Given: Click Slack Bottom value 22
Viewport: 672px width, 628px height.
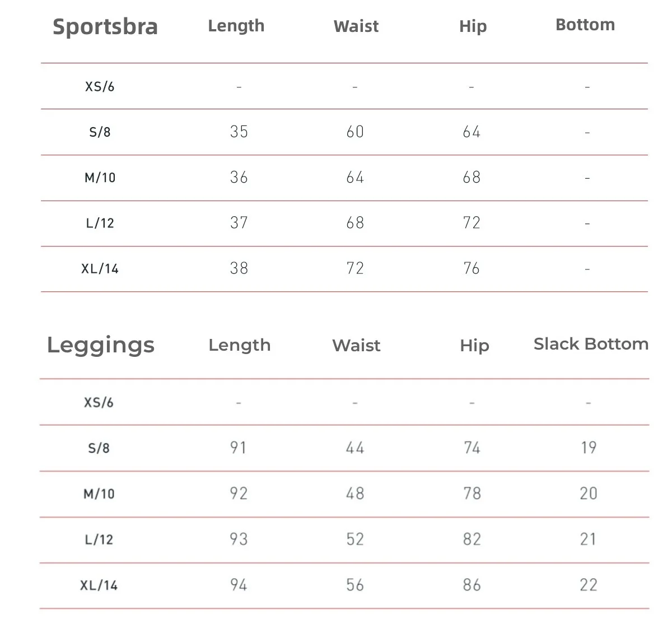Looking at the screenshot, I should (x=589, y=585).
